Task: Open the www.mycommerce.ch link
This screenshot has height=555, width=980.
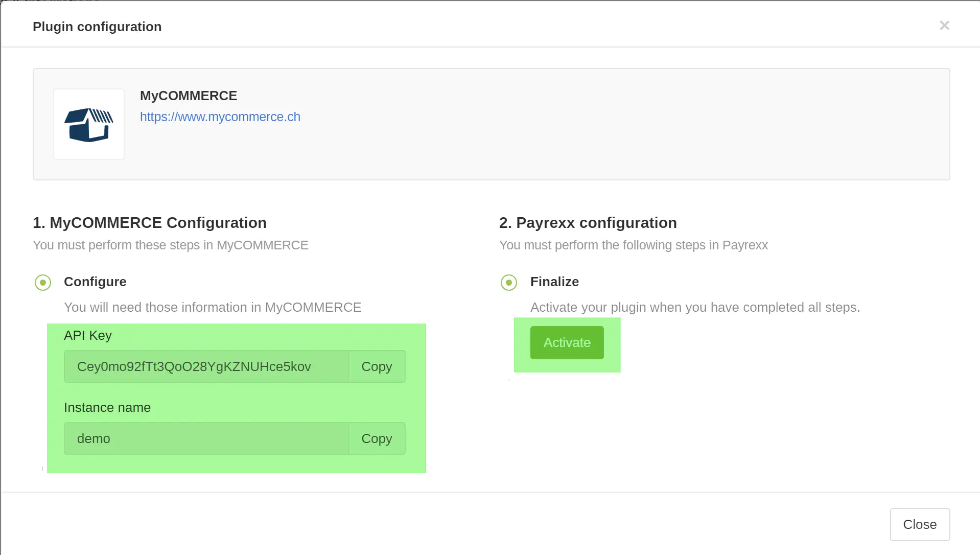Action: pos(220,117)
